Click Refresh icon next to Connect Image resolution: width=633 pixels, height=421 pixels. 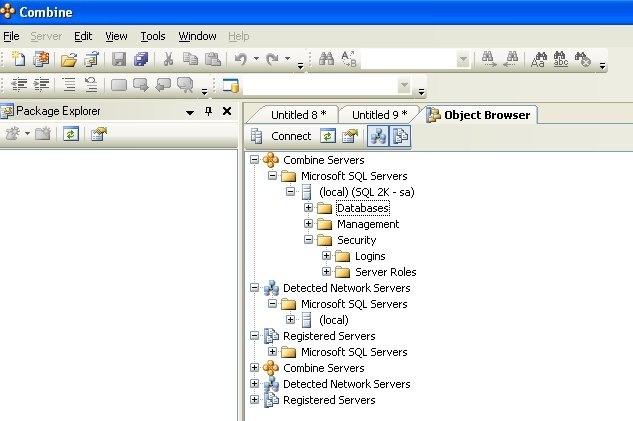pos(328,136)
